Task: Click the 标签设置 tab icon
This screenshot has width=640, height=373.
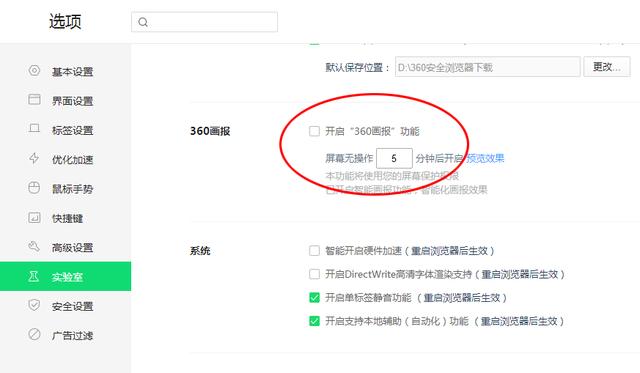Action: [x=34, y=129]
